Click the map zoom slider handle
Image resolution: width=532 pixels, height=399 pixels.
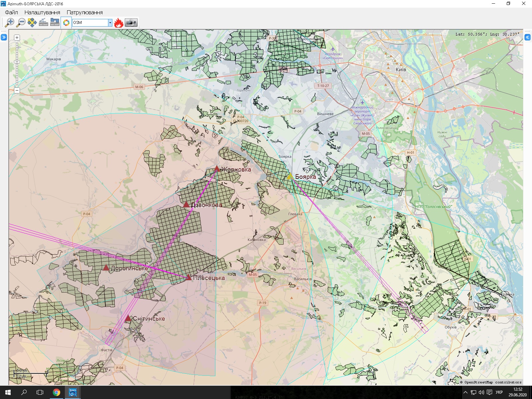(x=17, y=62)
